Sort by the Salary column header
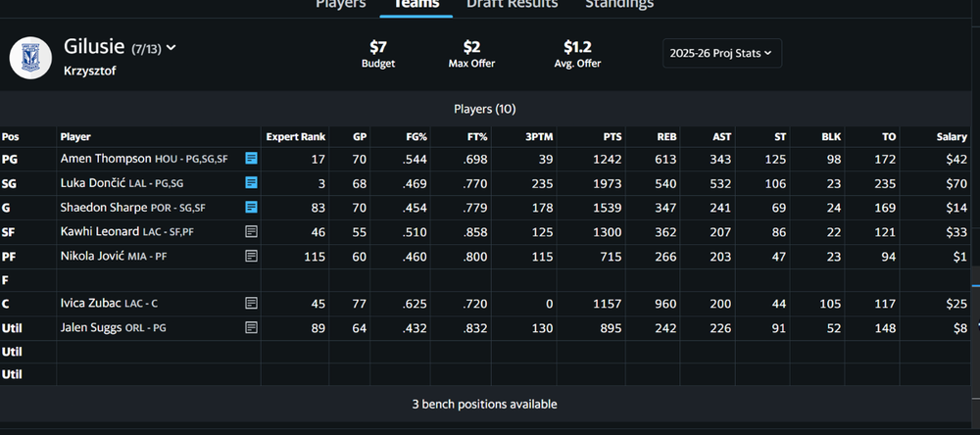The image size is (980, 435). pyautogui.click(x=951, y=137)
